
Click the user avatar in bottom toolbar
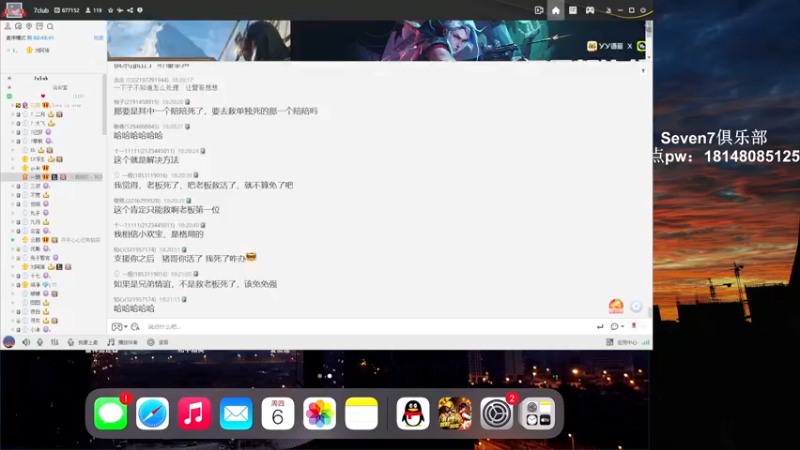click(x=9, y=342)
